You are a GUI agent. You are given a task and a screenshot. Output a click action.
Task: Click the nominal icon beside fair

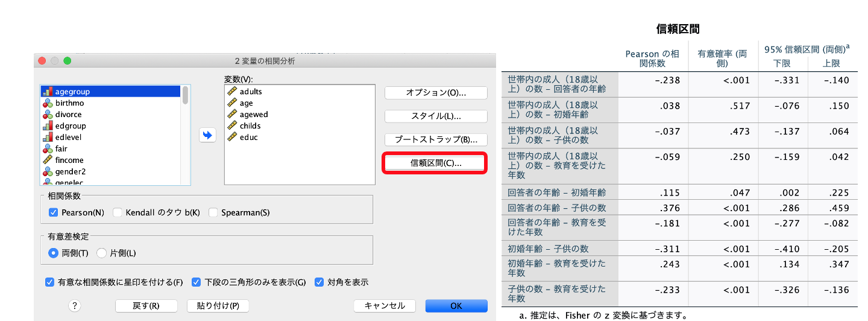coord(48,149)
